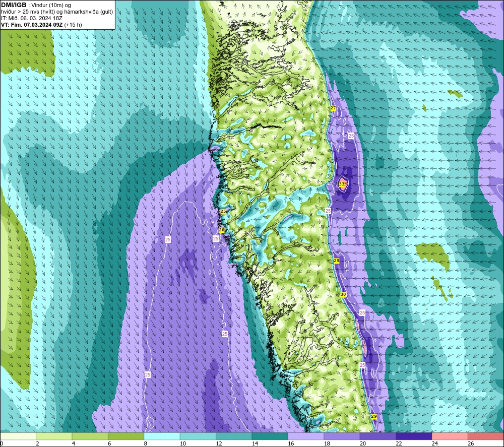Select the 'IT: Mið. 06. 03. 2024 18Z' line

pos(31,18)
